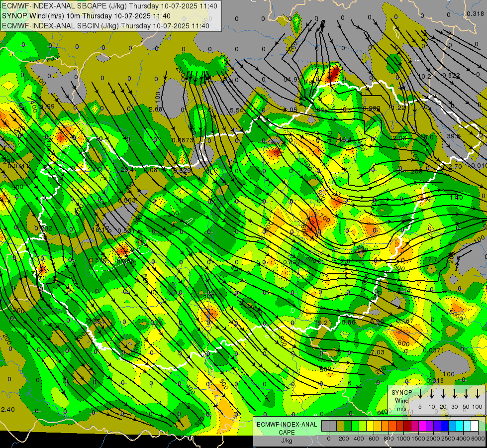Click the 100 m/s wind arrow in SYNOP legend
This screenshot has height=448, width=487.
click(478, 394)
